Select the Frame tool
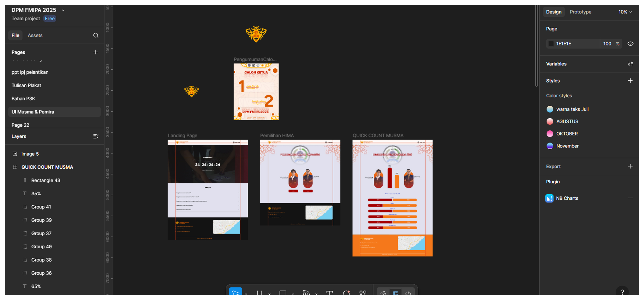 pyautogui.click(x=259, y=293)
